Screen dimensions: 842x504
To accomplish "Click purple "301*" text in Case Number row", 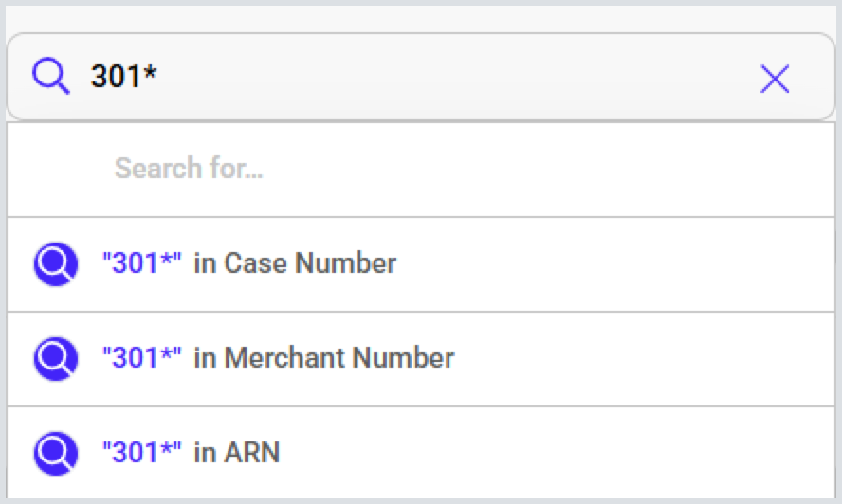I will pyautogui.click(x=141, y=263).
